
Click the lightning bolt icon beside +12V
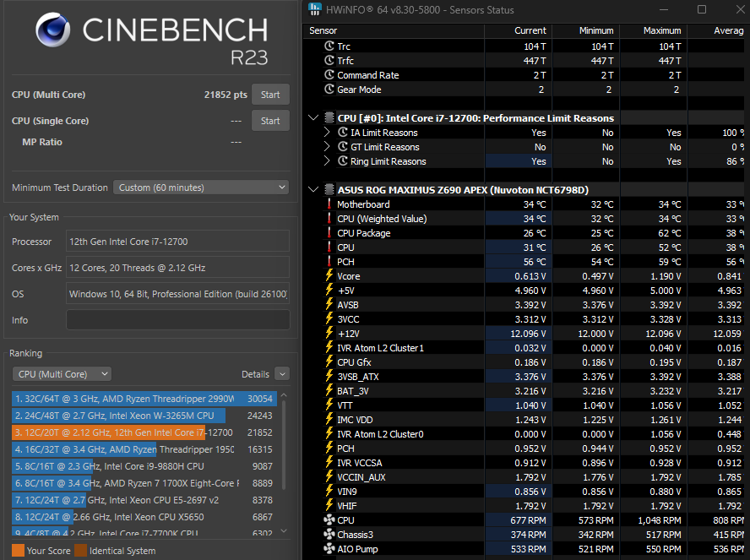tap(329, 333)
